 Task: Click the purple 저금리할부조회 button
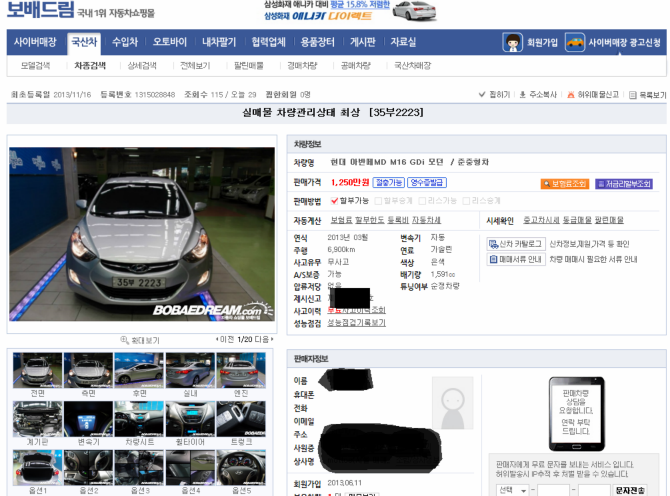(624, 184)
